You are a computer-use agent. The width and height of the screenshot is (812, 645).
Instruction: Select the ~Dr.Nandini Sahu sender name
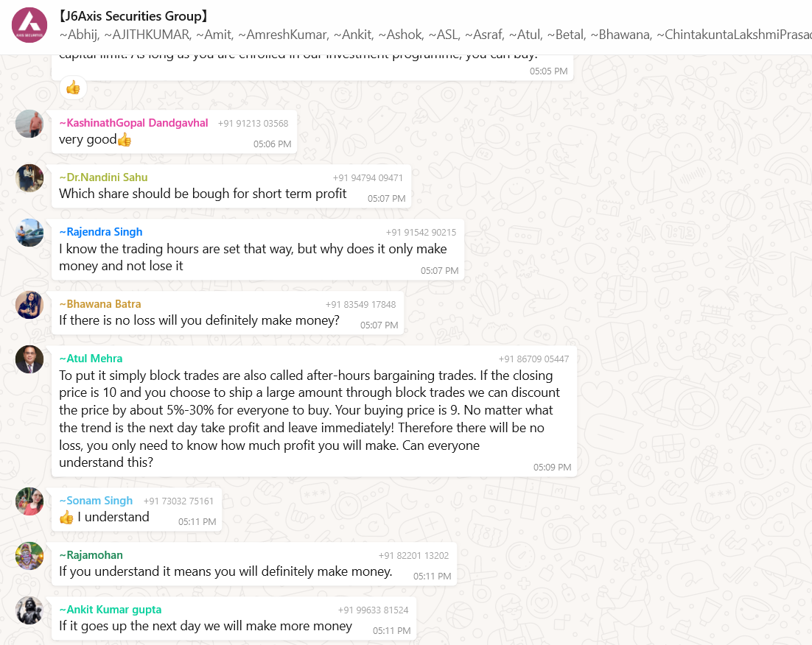click(x=103, y=177)
